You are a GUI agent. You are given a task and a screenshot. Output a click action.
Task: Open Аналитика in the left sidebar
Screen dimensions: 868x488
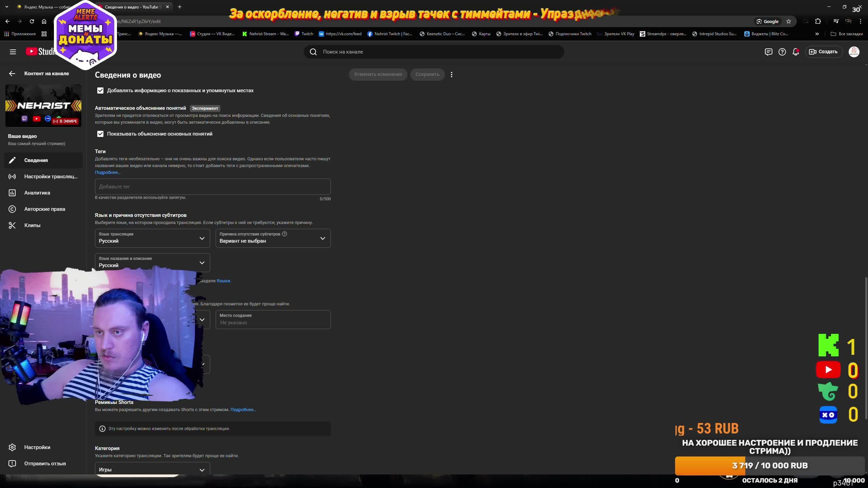pos(37,193)
